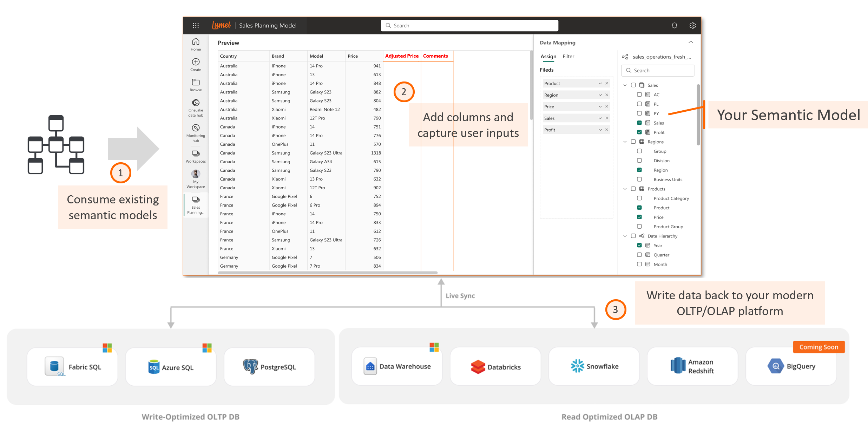868x431 pixels.
Task: Open the app launcher grid icon
Action: tap(196, 26)
